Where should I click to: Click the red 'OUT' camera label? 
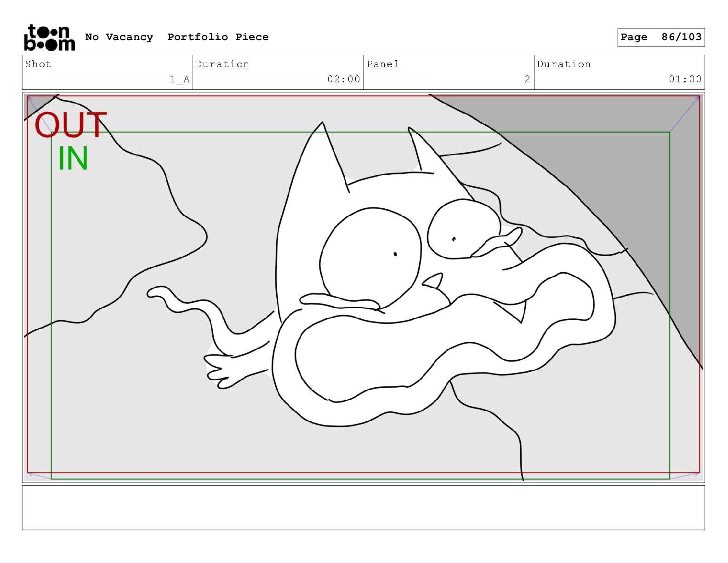click(71, 125)
